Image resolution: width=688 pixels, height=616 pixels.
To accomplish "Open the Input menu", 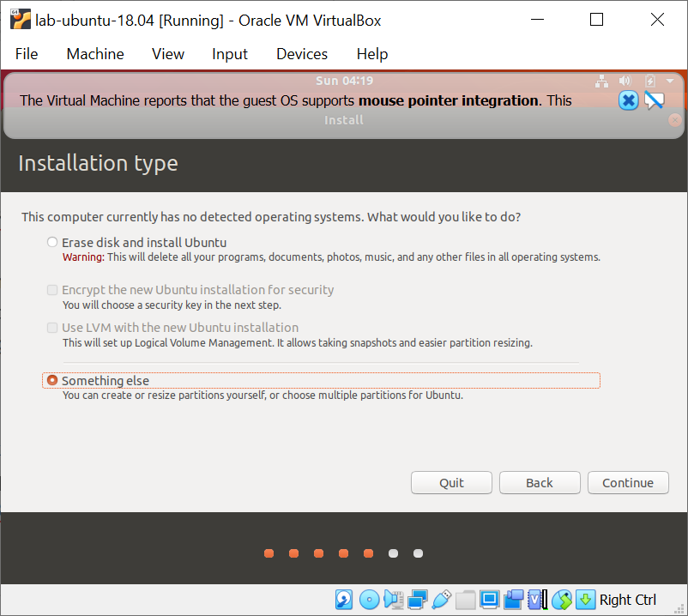I will (230, 54).
